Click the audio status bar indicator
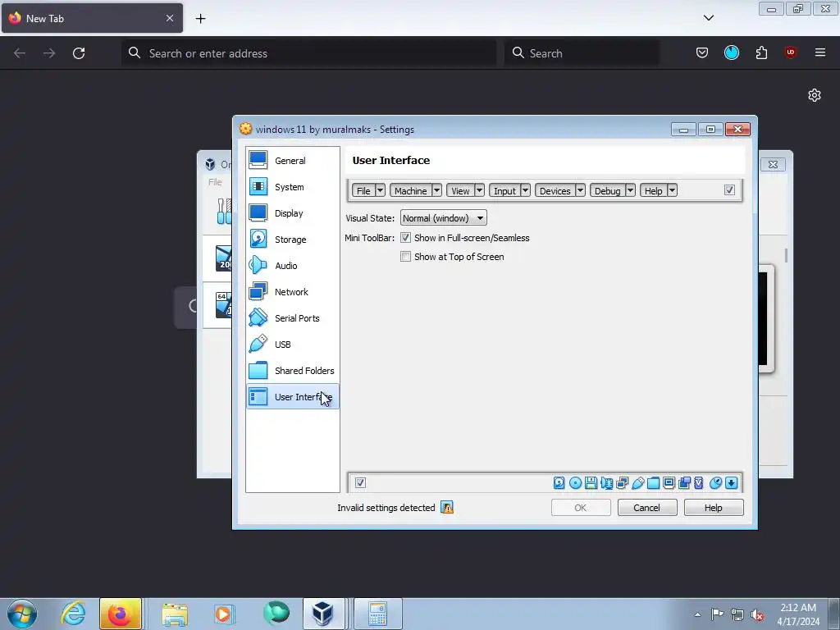This screenshot has height=630, width=840. (x=606, y=482)
